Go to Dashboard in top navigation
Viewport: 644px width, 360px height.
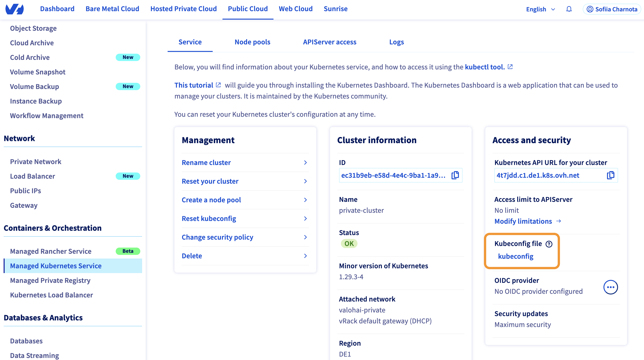click(57, 9)
